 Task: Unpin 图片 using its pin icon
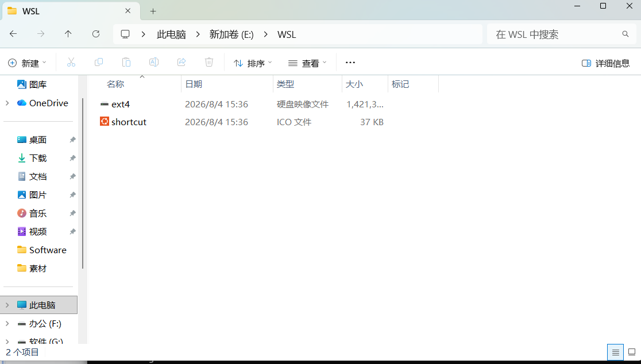coord(72,195)
